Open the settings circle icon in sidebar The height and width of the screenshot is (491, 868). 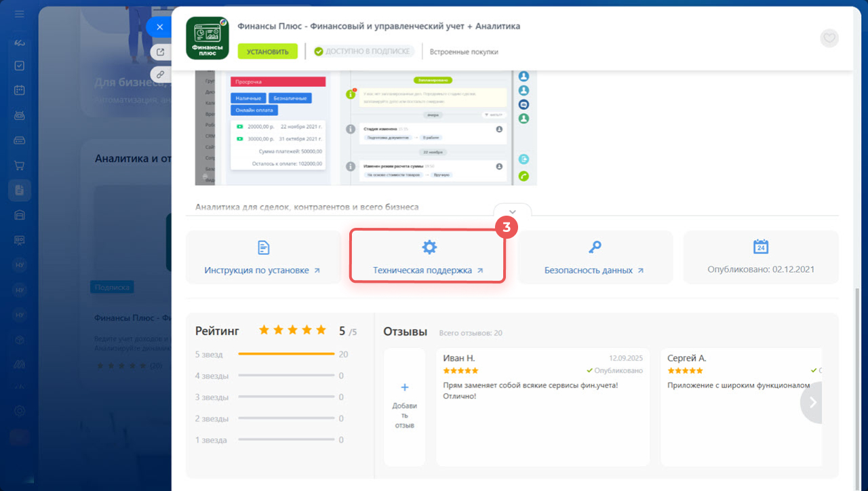coord(20,410)
